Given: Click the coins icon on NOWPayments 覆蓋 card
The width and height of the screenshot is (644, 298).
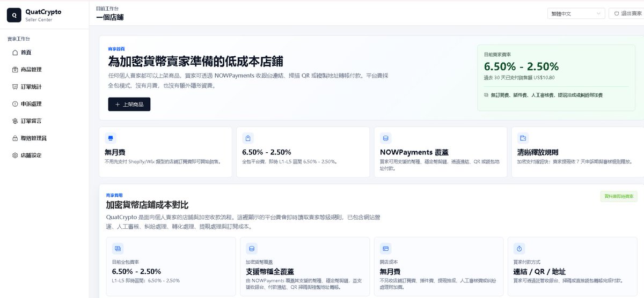Looking at the screenshot, I should click(385, 138).
